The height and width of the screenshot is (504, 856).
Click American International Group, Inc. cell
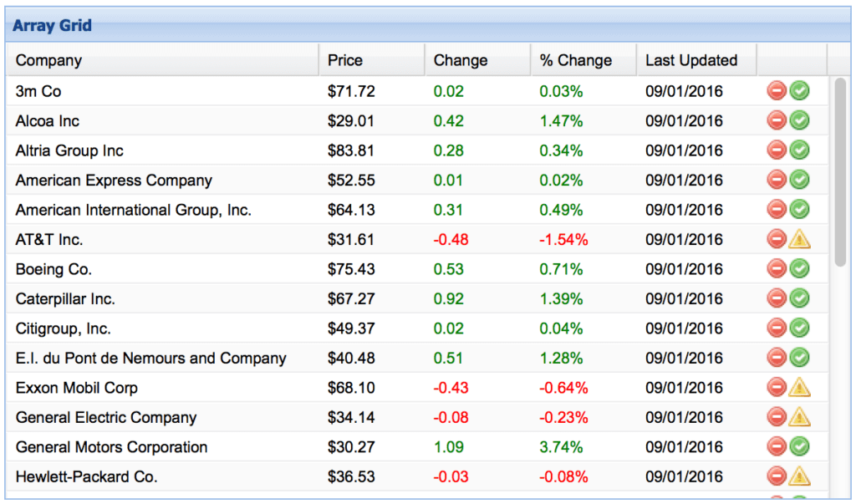tap(162, 210)
